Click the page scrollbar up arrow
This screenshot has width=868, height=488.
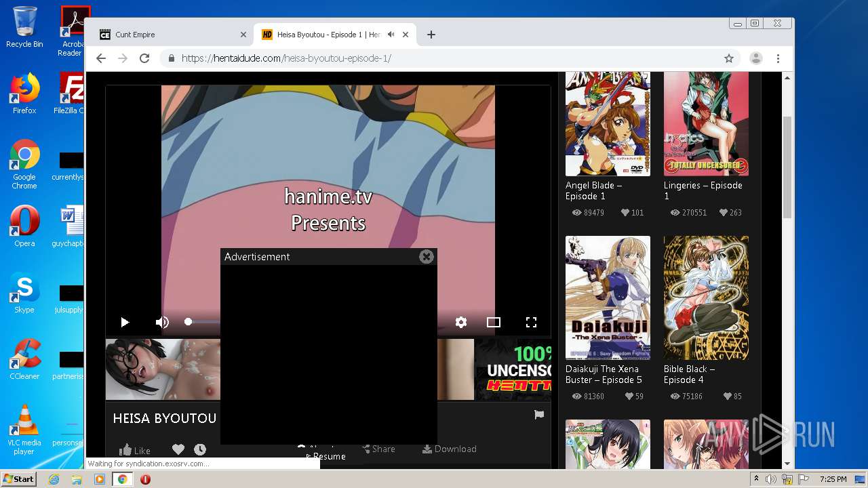787,78
